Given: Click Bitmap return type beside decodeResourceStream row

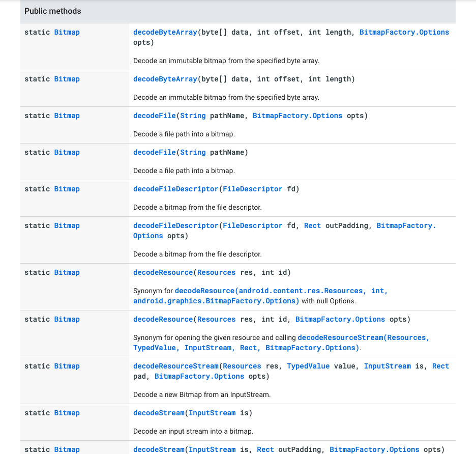Looking at the screenshot, I should pos(67,366).
